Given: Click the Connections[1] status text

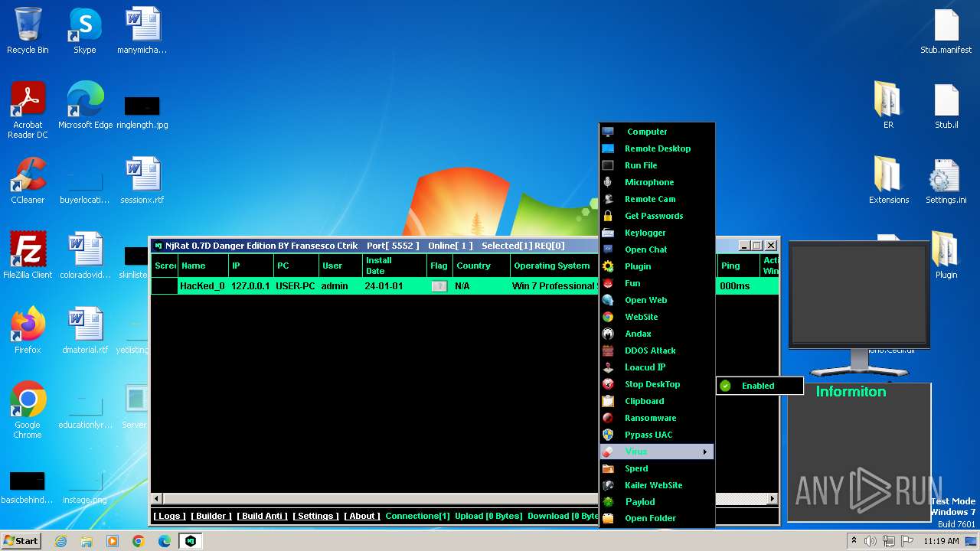Looking at the screenshot, I should 418,516.
